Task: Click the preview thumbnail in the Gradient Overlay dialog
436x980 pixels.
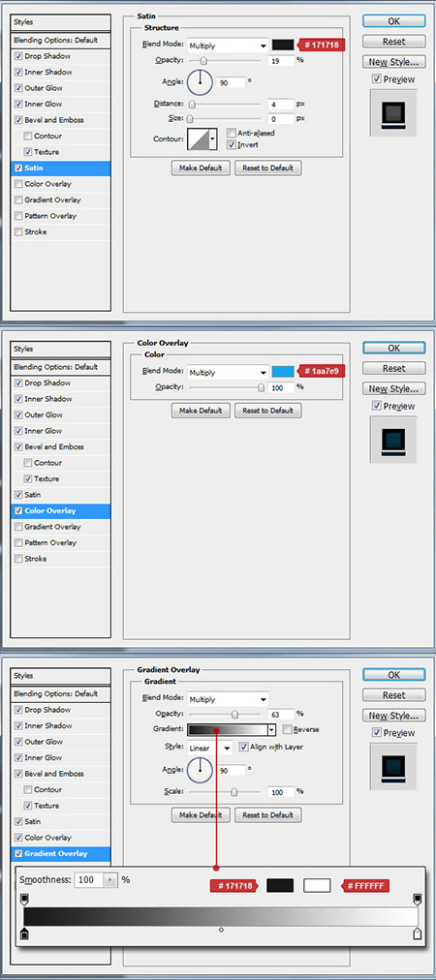Action: pos(393,766)
